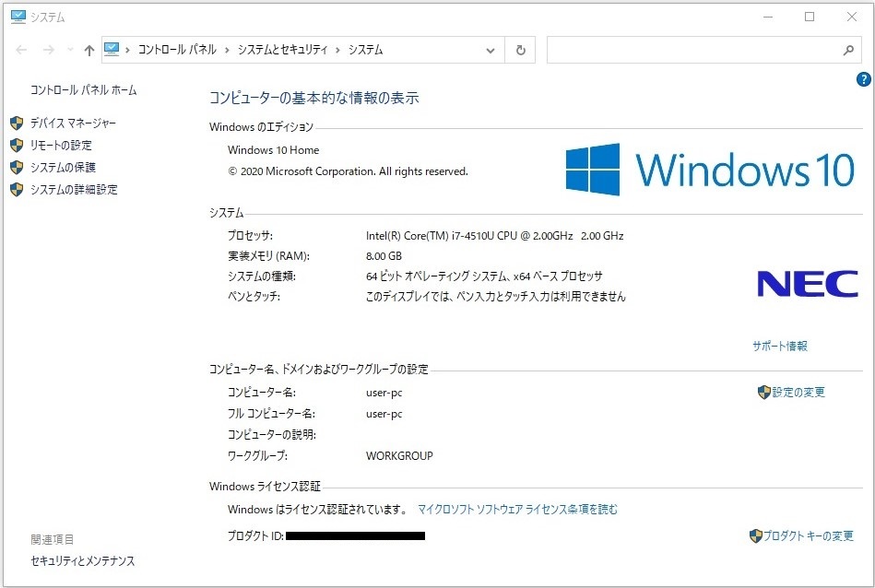Click the back arrow navigation button
Image resolution: width=875 pixels, height=588 pixels.
click(x=21, y=50)
